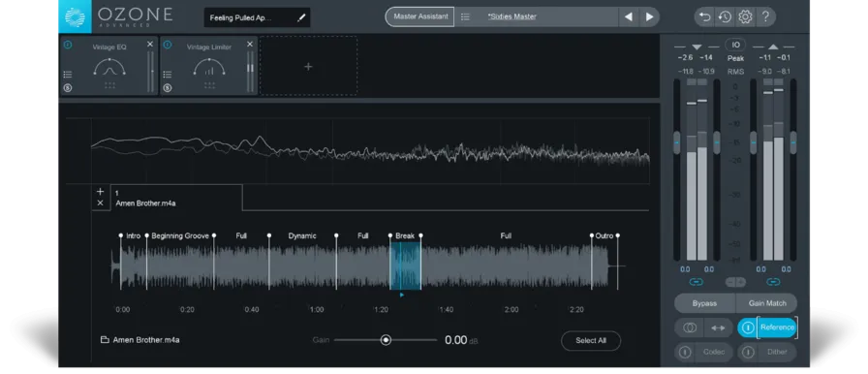The height and width of the screenshot is (374, 868).
Task: Click the undo arrow icon
Action: 704,17
